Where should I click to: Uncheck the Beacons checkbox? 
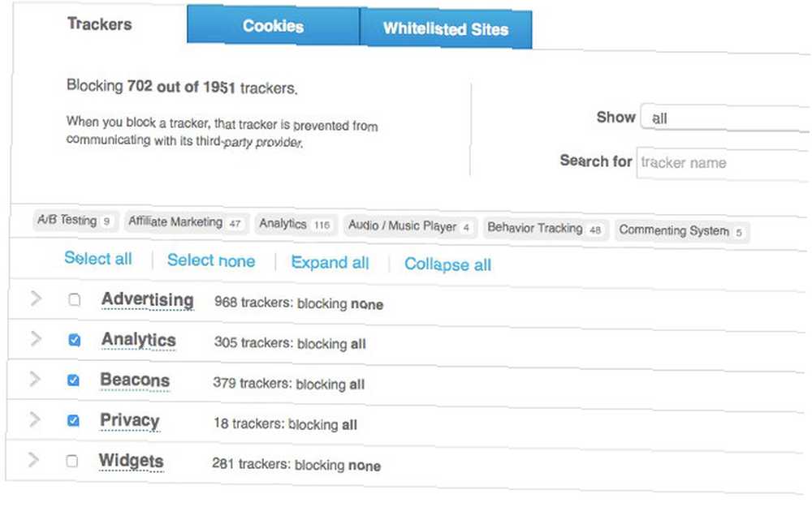[x=74, y=380]
